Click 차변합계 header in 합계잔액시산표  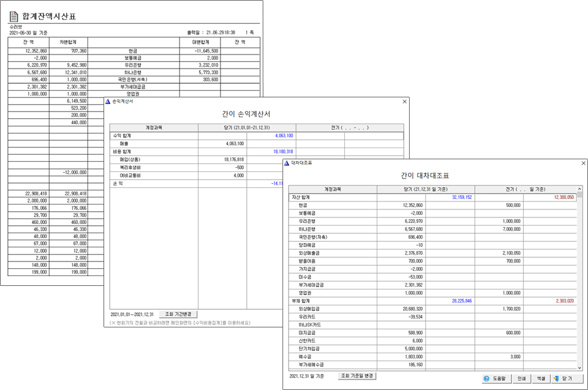click(68, 42)
